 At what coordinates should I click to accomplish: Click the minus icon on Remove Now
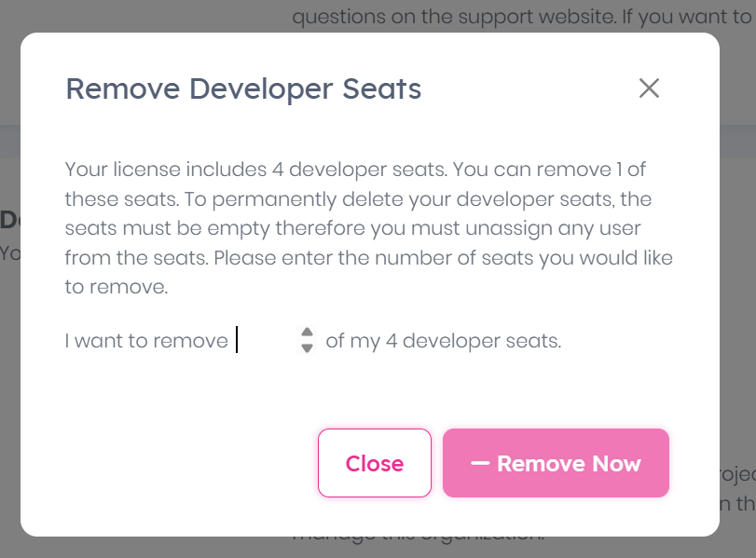coord(480,463)
